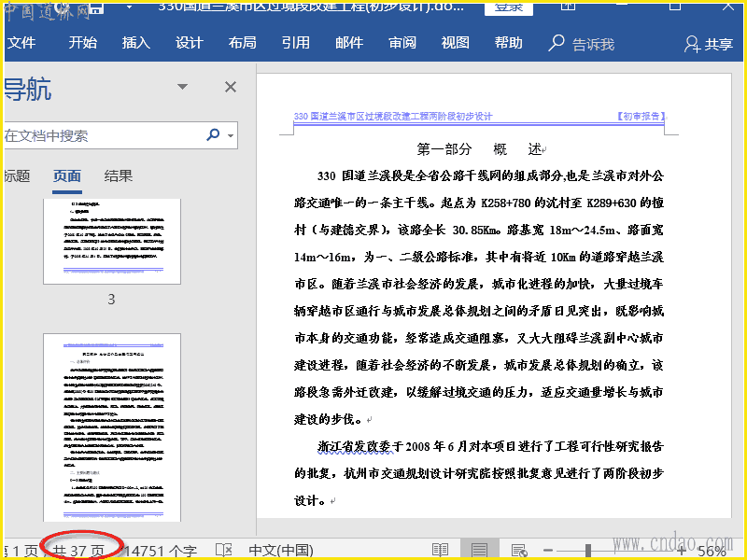
Task: Switch to Web Layout view
Action: coord(516,551)
